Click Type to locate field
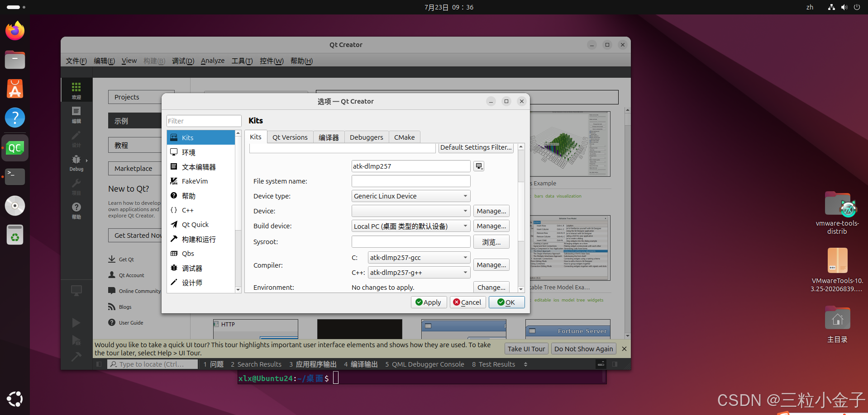Viewport: 868px width, 415px height. pyautogui.click(x=153, y=364)
